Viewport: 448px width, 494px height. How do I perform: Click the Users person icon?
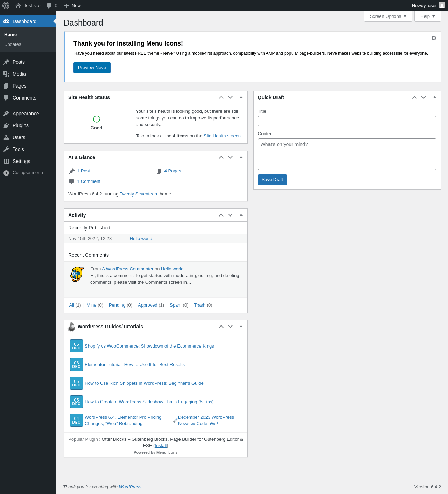pyautogui.click(x=6, y=137)
